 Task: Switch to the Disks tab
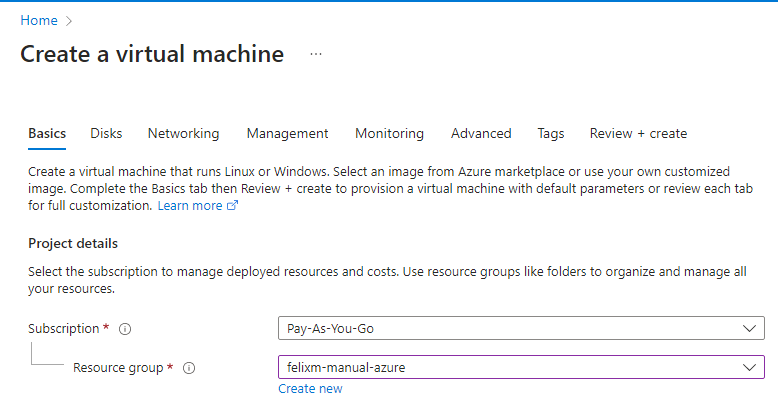coord(106,134)
